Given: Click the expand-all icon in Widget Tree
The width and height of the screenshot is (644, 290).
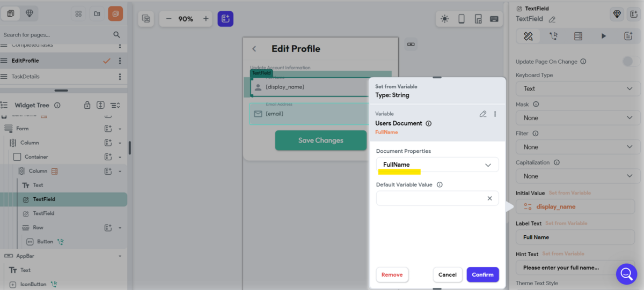Looking at the screenshot, I should point(100,106).
